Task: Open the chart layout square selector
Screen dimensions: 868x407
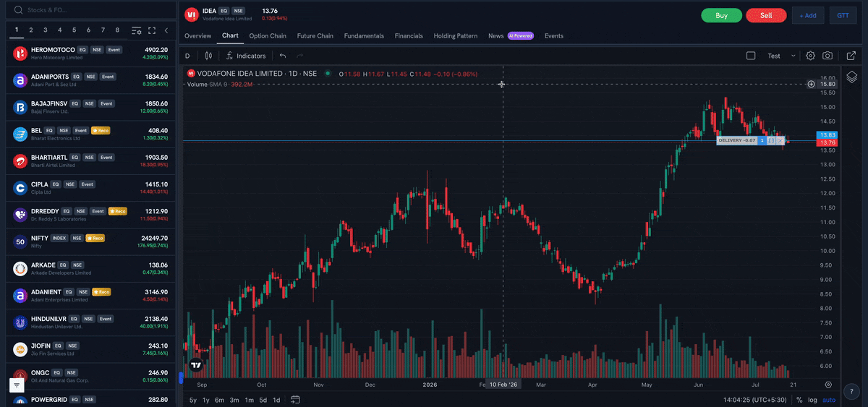Action: click(751, 56)
